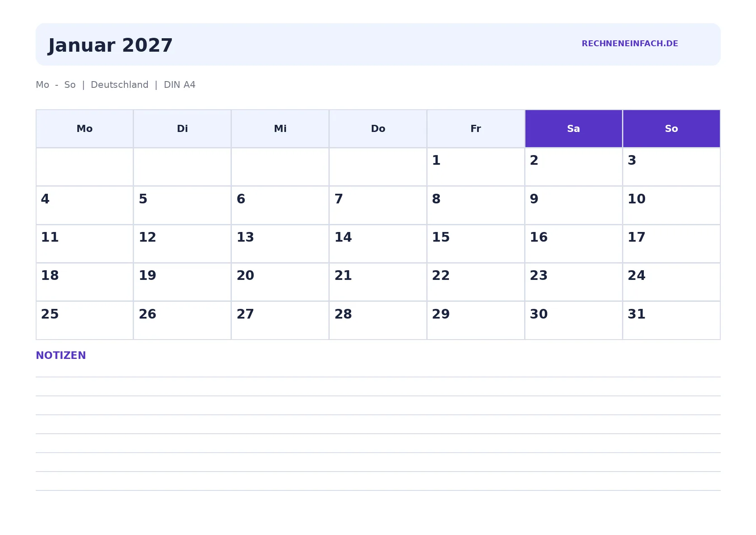Click the DIN A4 label
The image size is (756, 535).
pyautogui.click(x=180, y=85)
